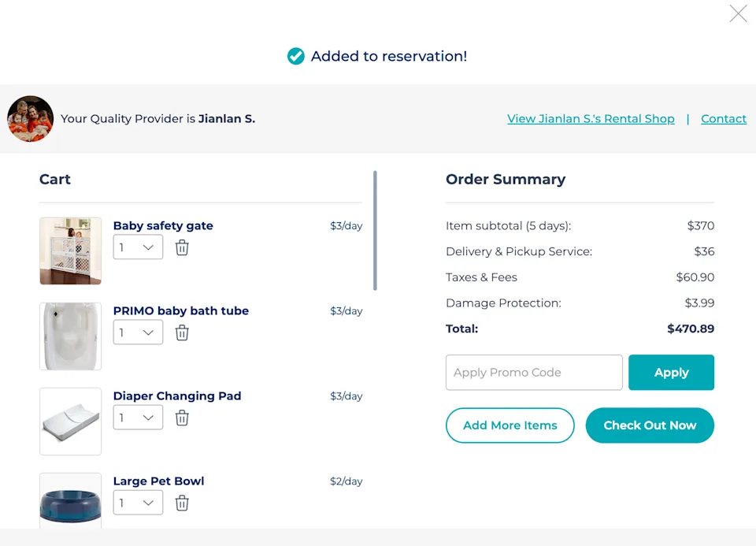Open Diaper Changing Pad quantity dropdown
The height and width of the screenshot is (546, 756).
(x=138, y=418)
